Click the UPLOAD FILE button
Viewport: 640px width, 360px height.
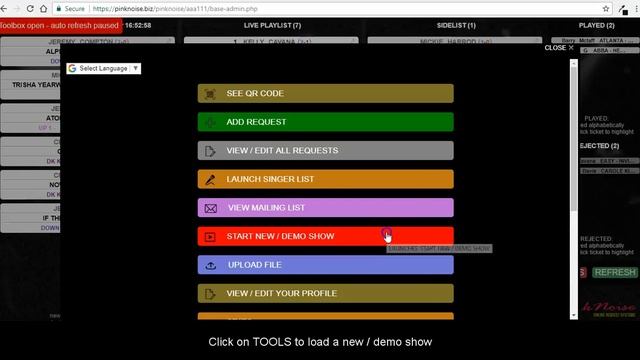325,265
